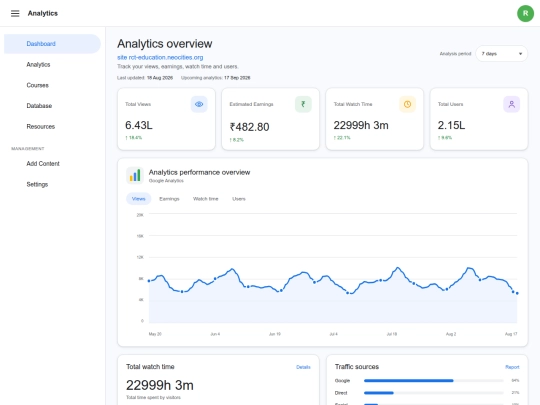Open Add Content in the sidebar
The height and width of the screenshot is (405, 540).
pos(52,164)
